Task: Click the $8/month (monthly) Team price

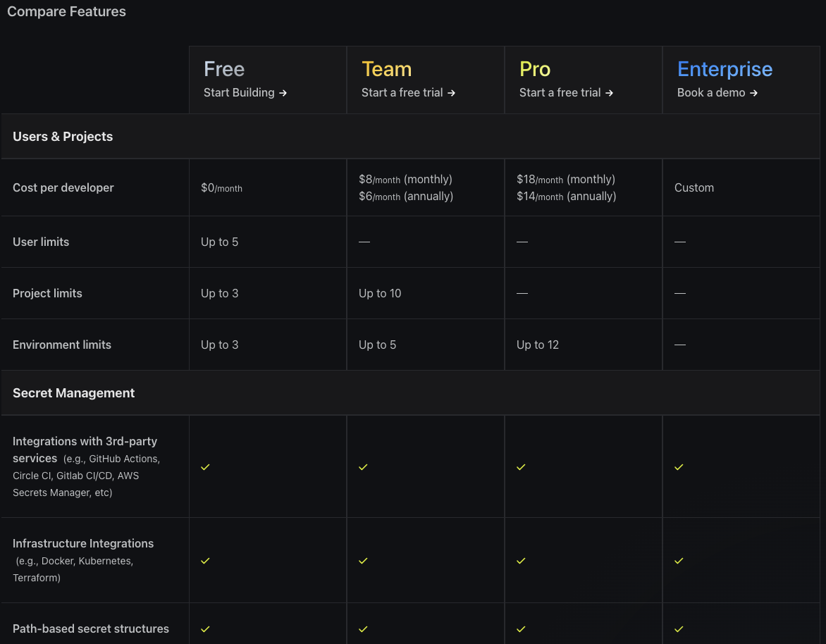Action: 405,179
